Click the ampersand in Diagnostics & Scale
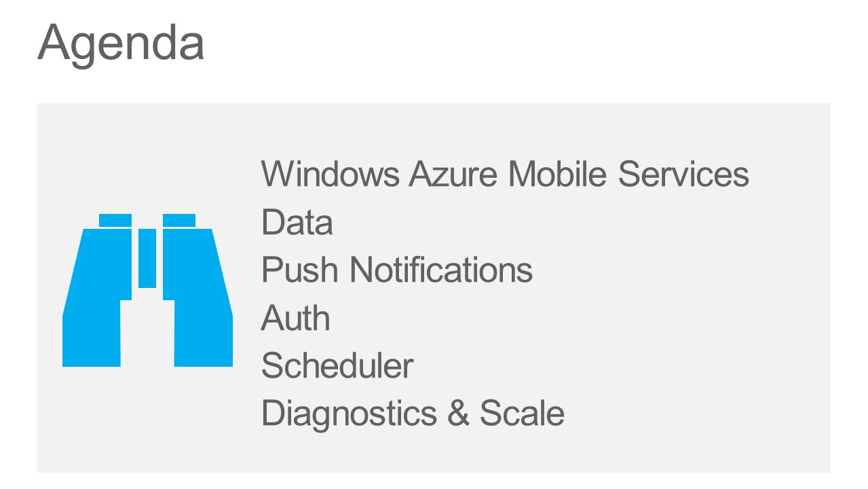Screen dimensions: 868x489 [x=458, y=413]
